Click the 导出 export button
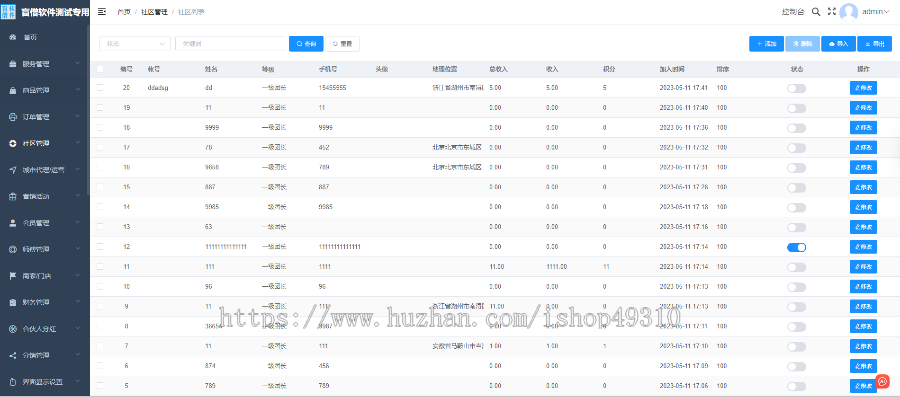This screenshot has height=397, width=900. [x=875, y=44]
